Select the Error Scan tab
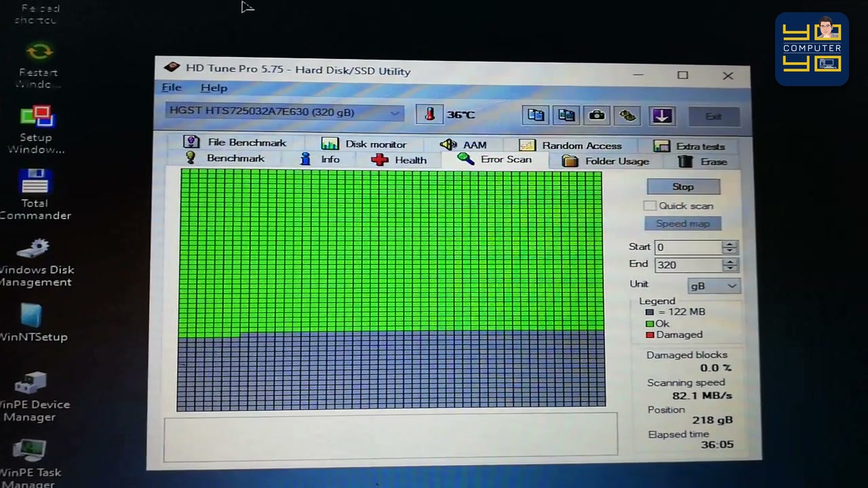Image resolution: width=868 pixels, height=488 pixels. 495,159
